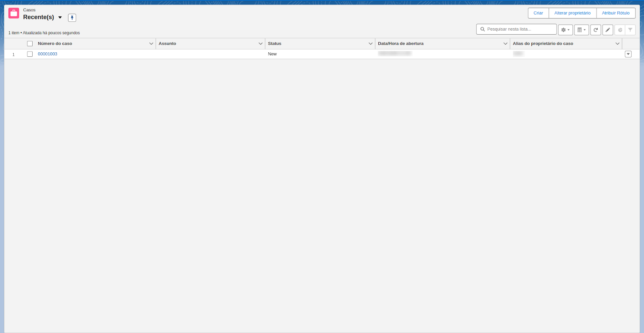644x333 pixels.
Task: Click the Casos briefcase icon
Action: point(14,13)
